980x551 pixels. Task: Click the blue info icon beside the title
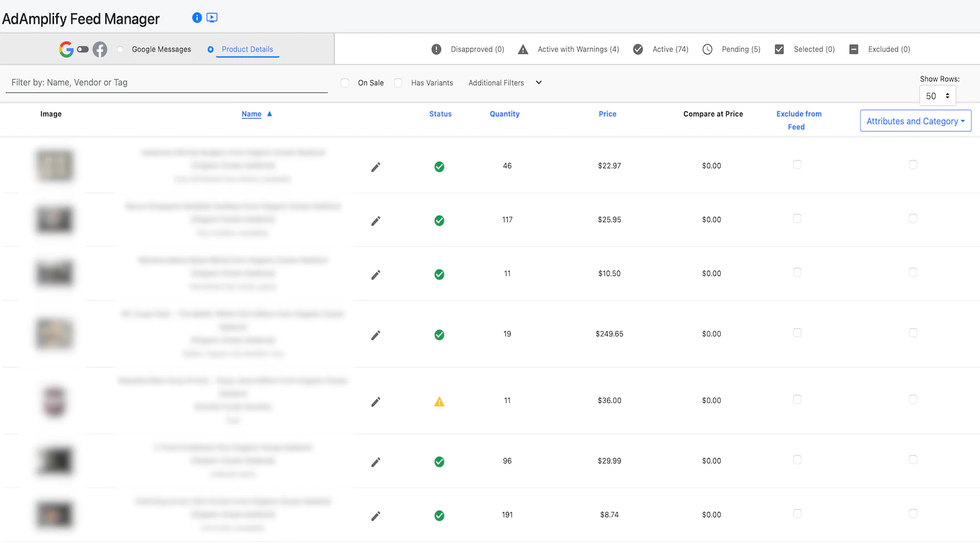pyautogui.click(x=197, y=18)
